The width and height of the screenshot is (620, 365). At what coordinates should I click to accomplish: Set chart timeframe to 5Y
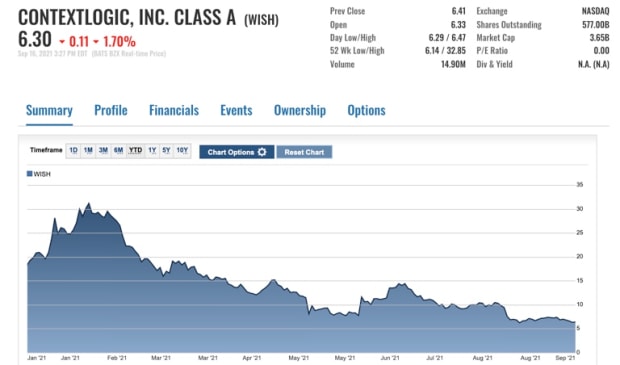[x=166, y=150]
